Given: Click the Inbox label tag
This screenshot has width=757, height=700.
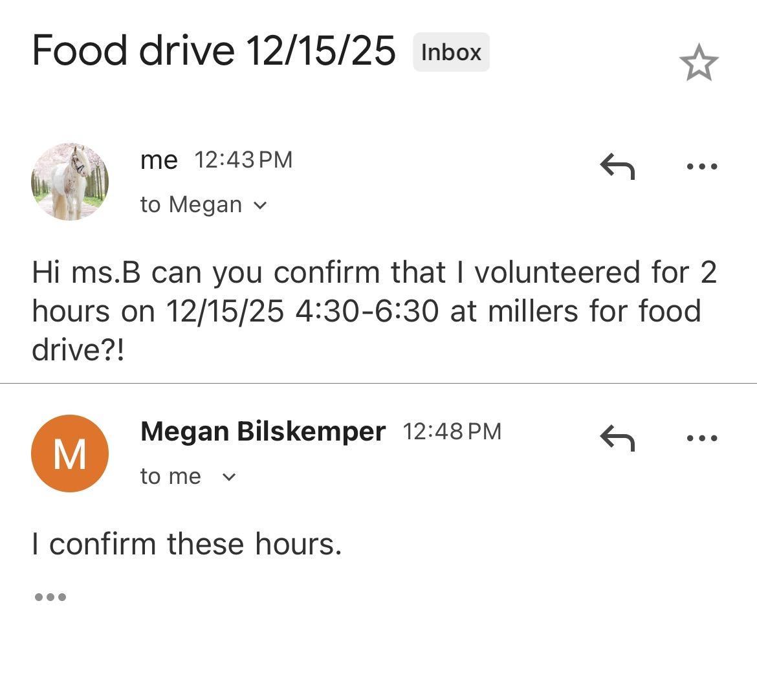Looking at the screenshot, I should coord(451,52).
